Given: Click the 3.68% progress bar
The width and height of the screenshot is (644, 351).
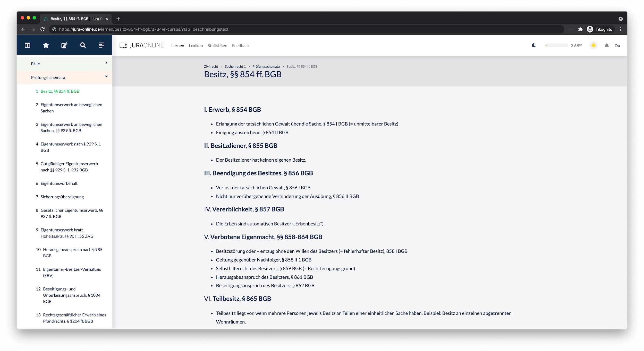Looking at the screenshot, I should [556, 45].
